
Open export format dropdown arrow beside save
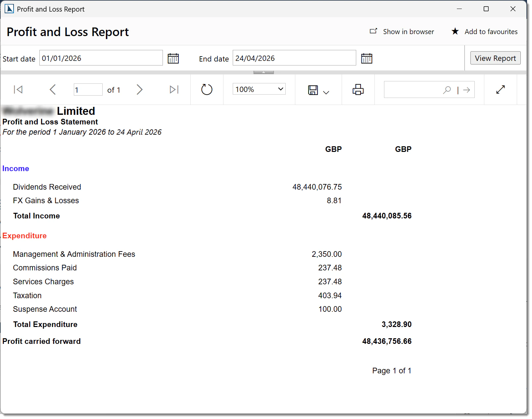pos(326,93)
